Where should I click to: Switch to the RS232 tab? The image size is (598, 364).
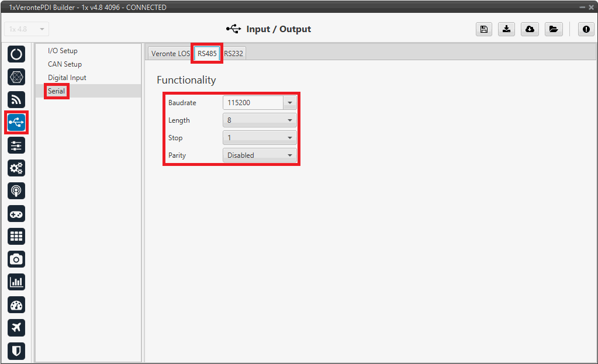(x=234, y=54)
